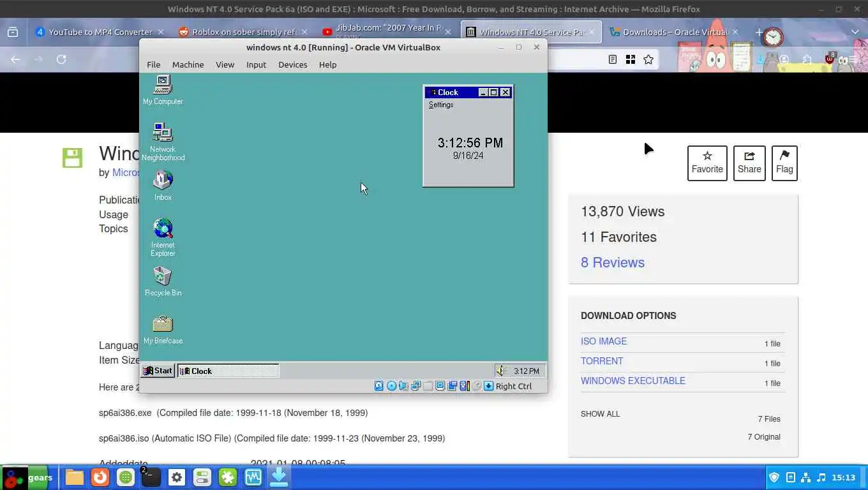868x490 pixels.
Task: Open VirtualBox Input menu
Action: pos(256,64)
